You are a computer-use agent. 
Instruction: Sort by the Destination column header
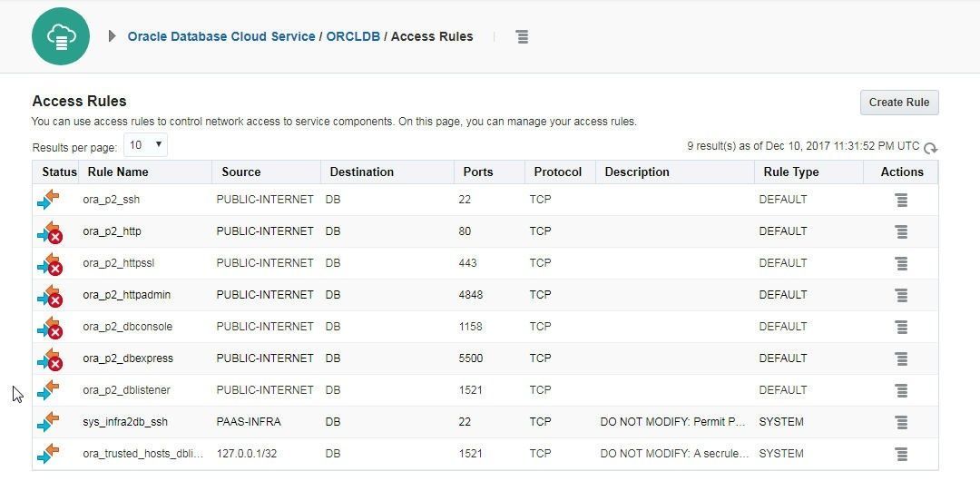[x=362, y=172]
